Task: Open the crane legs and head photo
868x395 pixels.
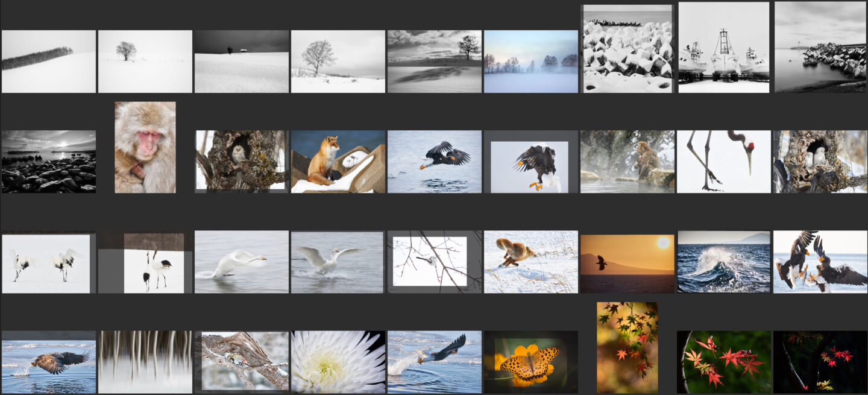Action: click(x=723, y=162)
